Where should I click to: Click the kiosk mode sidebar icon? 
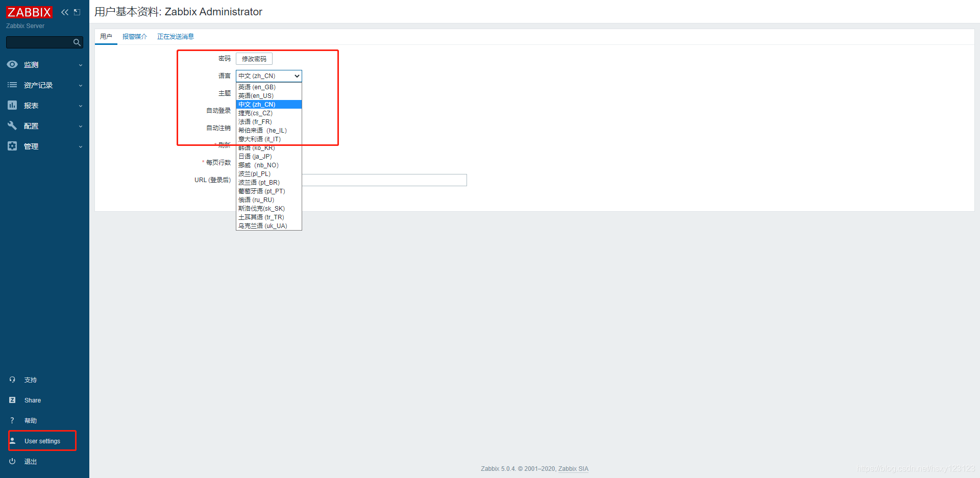(77, 12)
